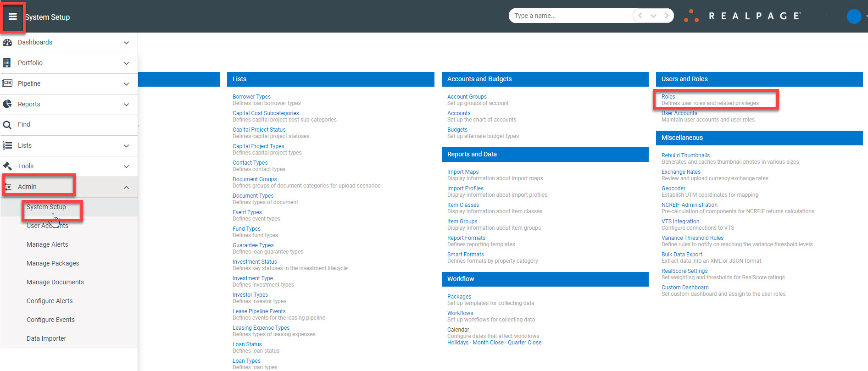
Task: Open the Variance Threshold Rules link
Action: click(x=692, y=238)
